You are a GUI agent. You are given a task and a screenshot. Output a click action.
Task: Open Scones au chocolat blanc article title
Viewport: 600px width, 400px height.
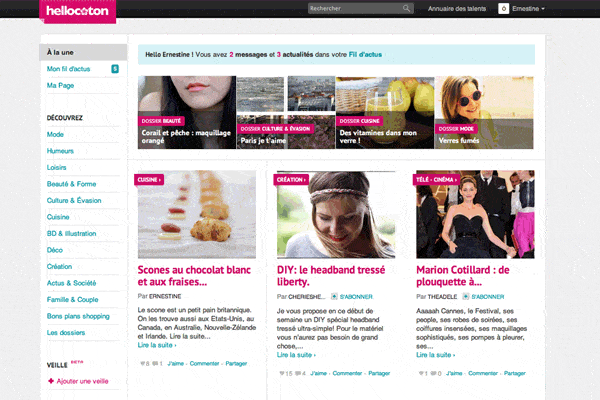tap(194, 276)
